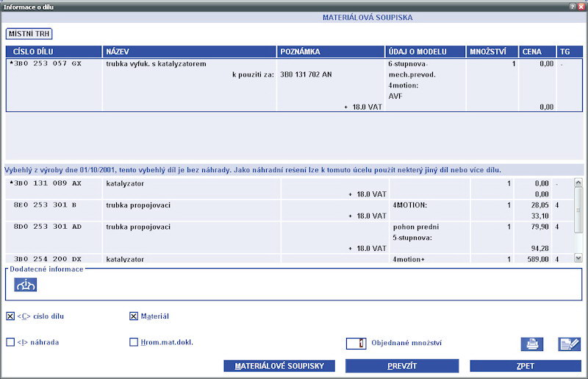The height and width of the screenshot is (379, 588).
Task: Click the printer icon
Action: pyautogui.click(x=531, y=344)
